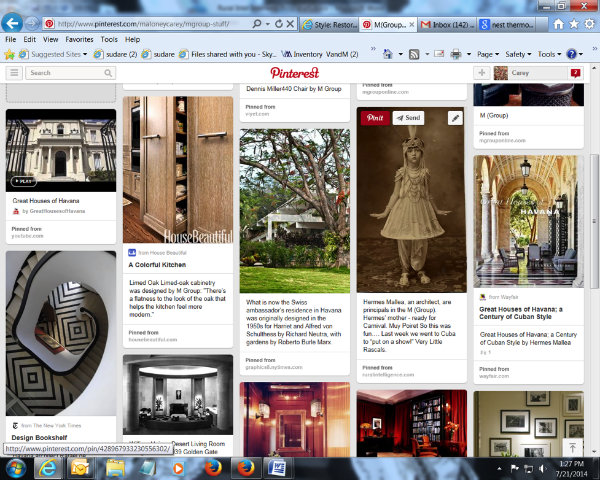The image size is (600, 480).
Task: Close the M(Group... tab
Action: click(411, 24)
